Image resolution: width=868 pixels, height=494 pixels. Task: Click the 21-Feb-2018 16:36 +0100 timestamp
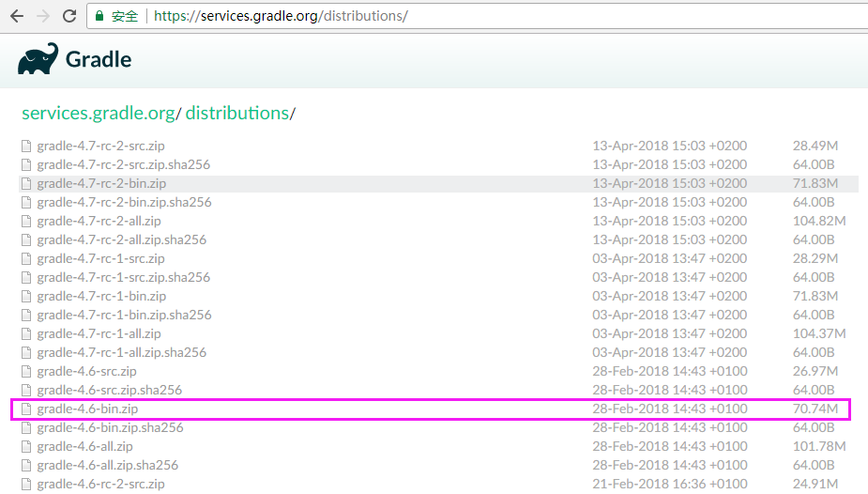click(670, 484)
